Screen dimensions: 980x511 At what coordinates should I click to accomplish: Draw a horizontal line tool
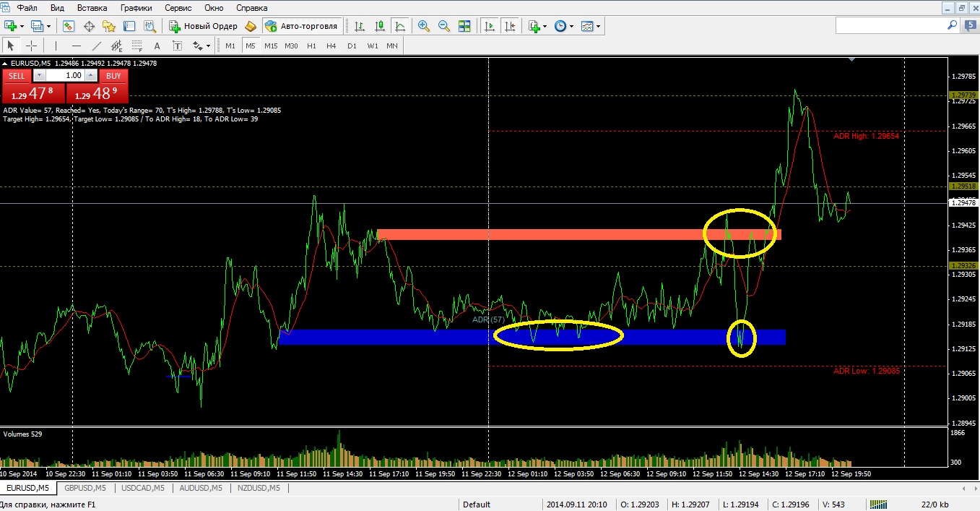(76, 46)
